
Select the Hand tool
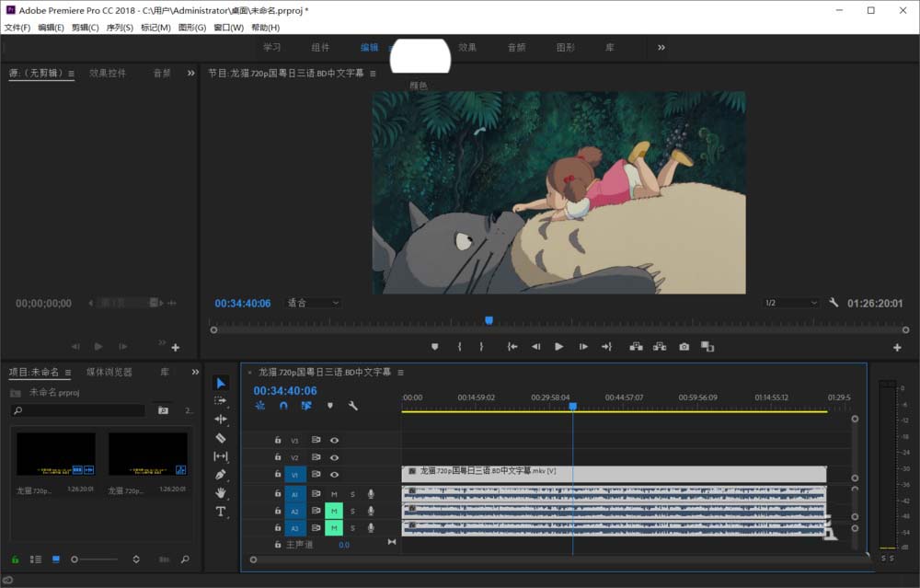(220, 492)
